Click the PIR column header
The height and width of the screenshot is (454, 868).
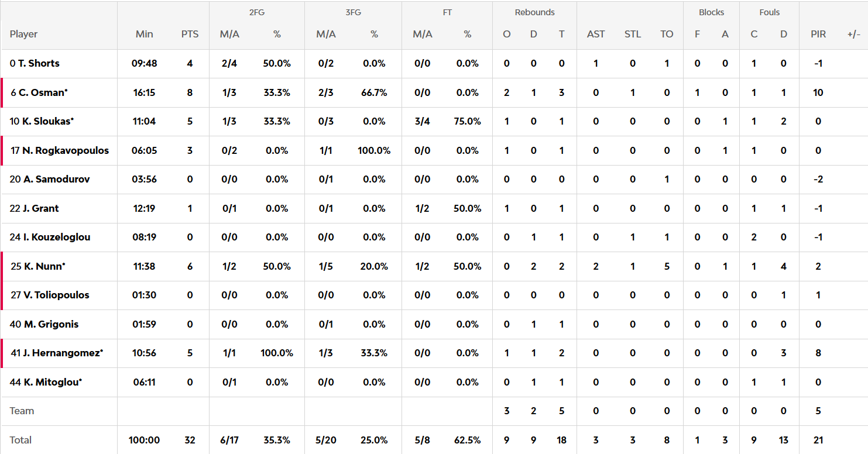tap(818, 34)
